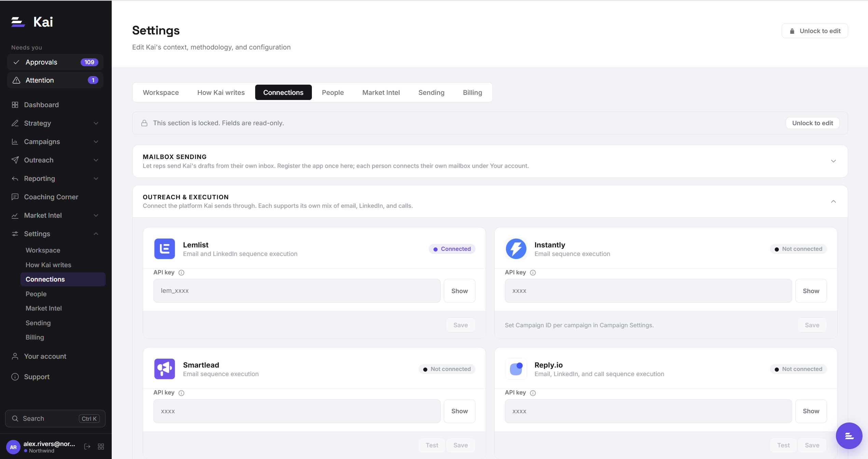Click the Reporting reply arrow icon
Screen dimensions: 868x459
pos(15,178)
